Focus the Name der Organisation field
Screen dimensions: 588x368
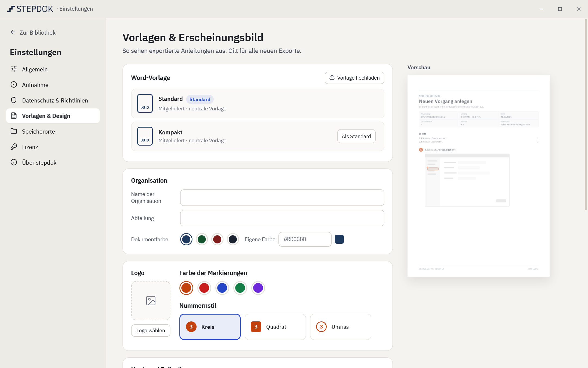pos(282,198)
